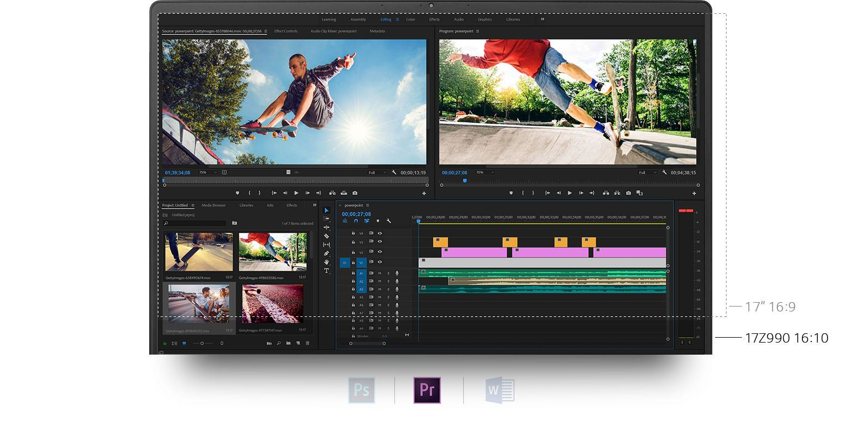
Task: Open the Source monitor 75% zoom dropdown
Action: click(208, 173)
